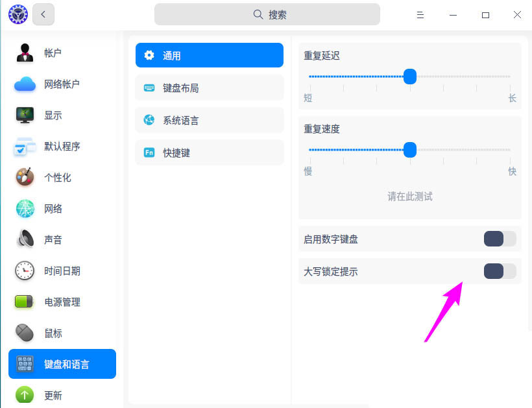Select the 默认程序 icon

[24, 147]
